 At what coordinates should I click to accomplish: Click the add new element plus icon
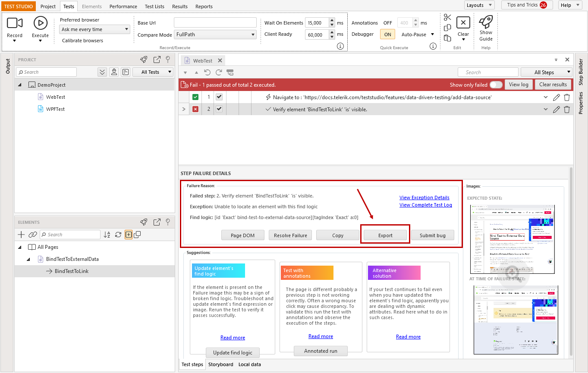coord(21,235)
